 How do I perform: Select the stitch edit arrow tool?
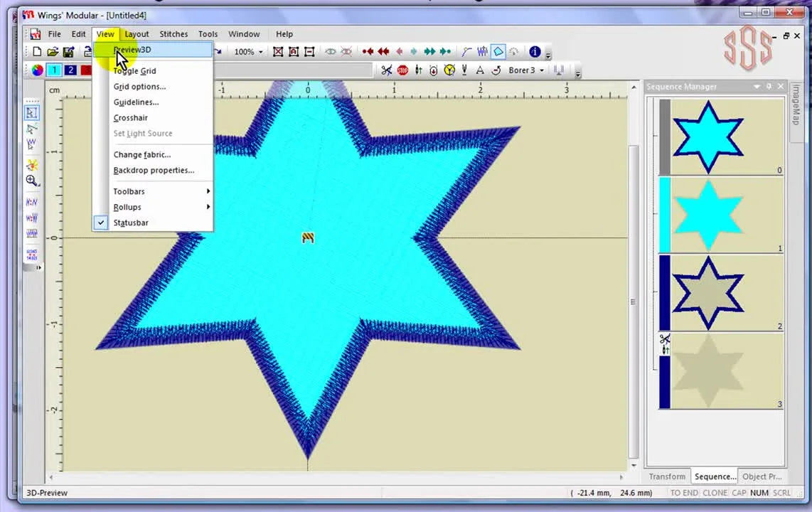coord(31,144)
